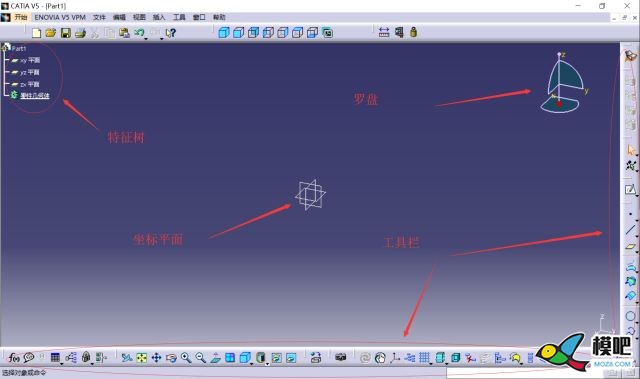This screenshot has width=640, height=379.
Task: Expand the Isometric View dropdown arrow
Action: 251,363
